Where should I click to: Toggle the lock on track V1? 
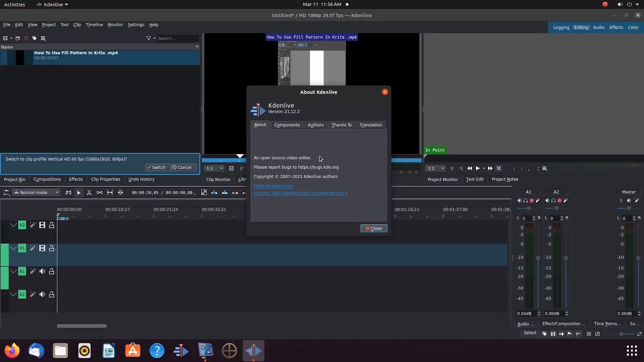[51, 248]
